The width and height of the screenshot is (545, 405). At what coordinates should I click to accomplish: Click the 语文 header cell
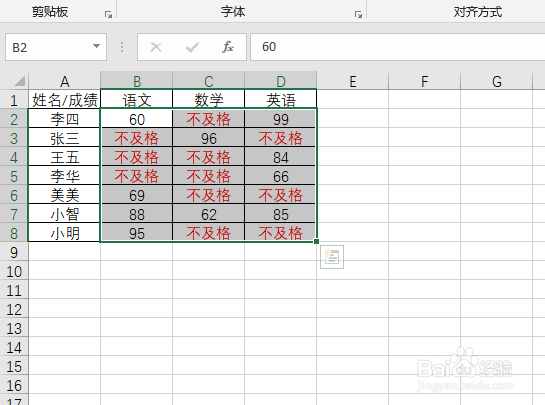pos(137,100)
